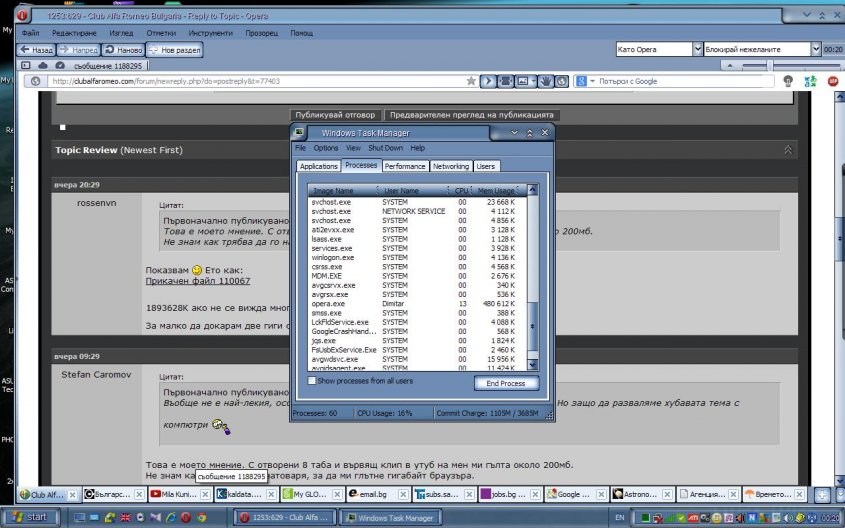Switch to the Networking tab
Screen dimensions: 845x528
coord(451,166)
